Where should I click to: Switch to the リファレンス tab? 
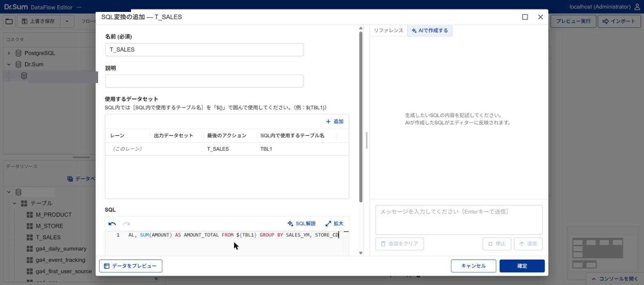(x=388, y=30)
